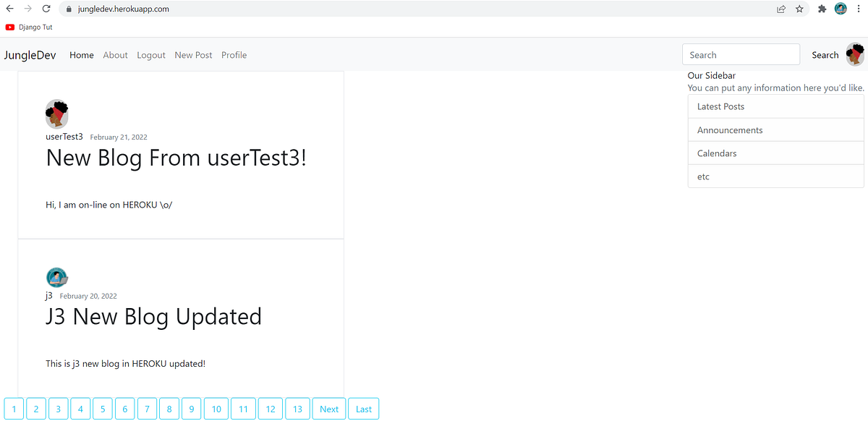868x434 pixels.
Task: Open the browser extensions puzzle icon
Action: [821, 9]
